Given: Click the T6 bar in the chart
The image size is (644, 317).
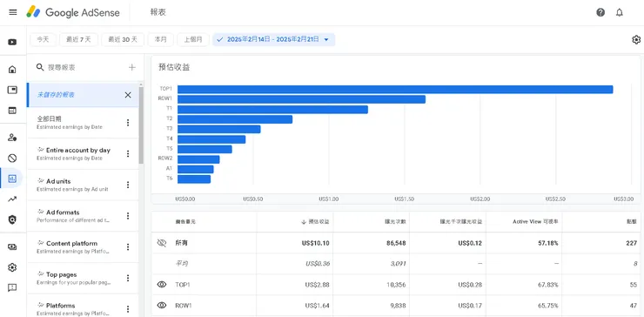Looking at the screenshot, I should (194, 179).
